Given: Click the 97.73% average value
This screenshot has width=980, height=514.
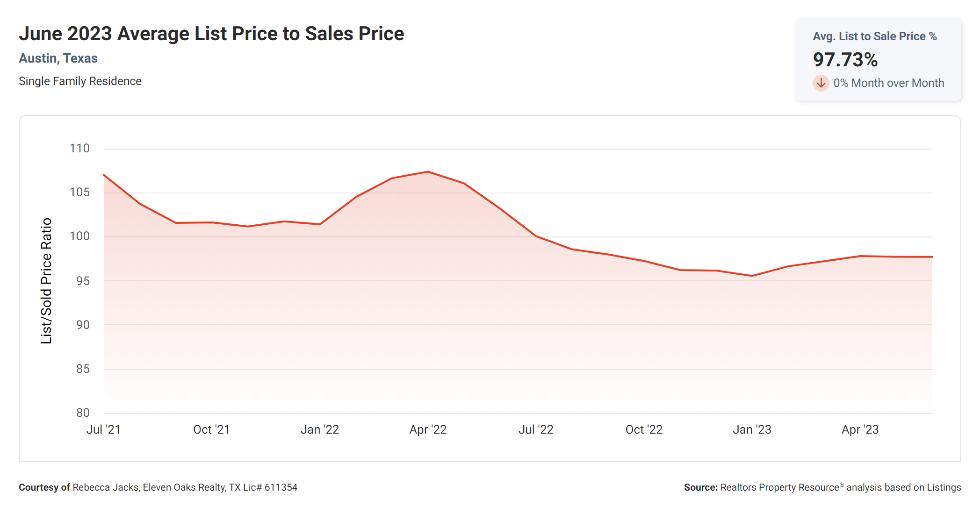Looking at the screenshot, I should (845, 60).
